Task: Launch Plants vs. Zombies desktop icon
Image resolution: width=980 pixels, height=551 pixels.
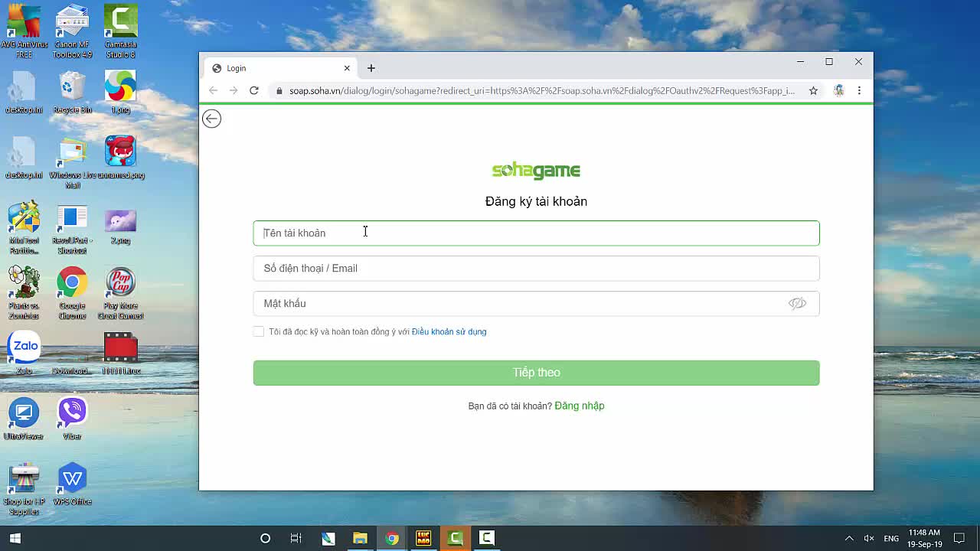Action: (24, 293)
